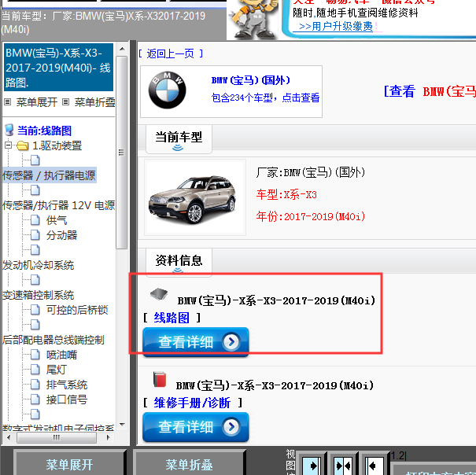
Task: Click the bottom gray 菜单折叠 button
Action: pos(189,463)
